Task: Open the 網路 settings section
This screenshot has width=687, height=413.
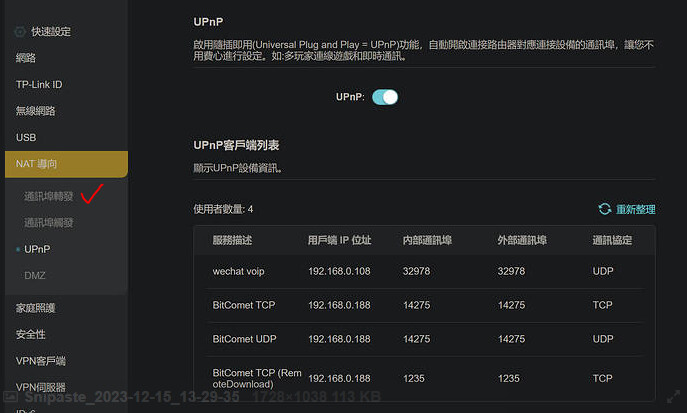Action: pyautogui.click(x=26, y=58)
